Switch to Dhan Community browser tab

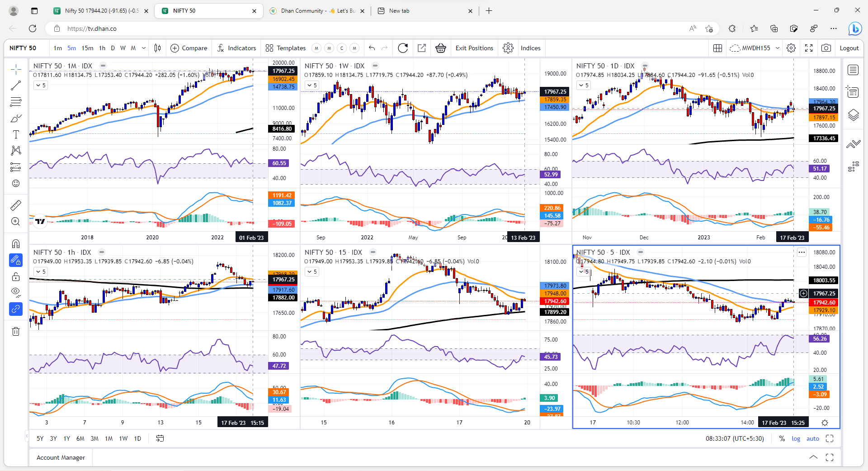pyautogui.click(x=318, y=11)
